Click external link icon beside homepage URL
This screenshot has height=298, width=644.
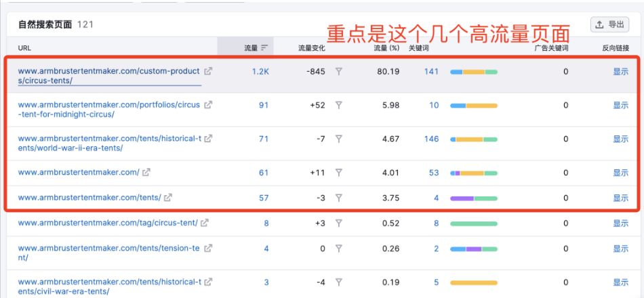click(146, 173)
